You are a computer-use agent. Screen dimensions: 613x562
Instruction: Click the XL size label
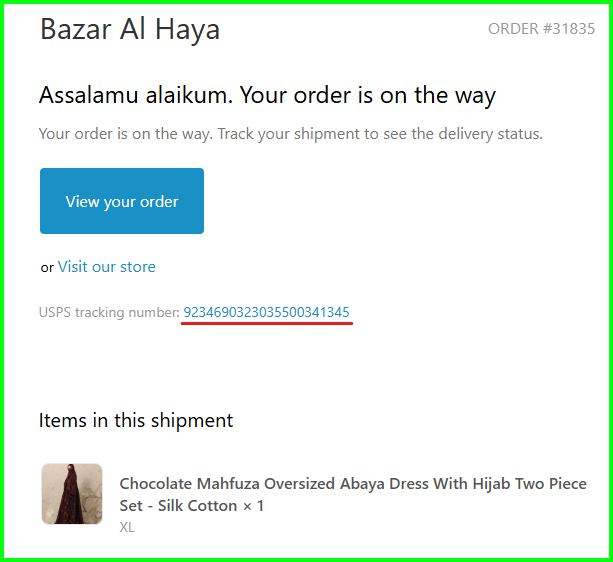click(x=127, y=527)
